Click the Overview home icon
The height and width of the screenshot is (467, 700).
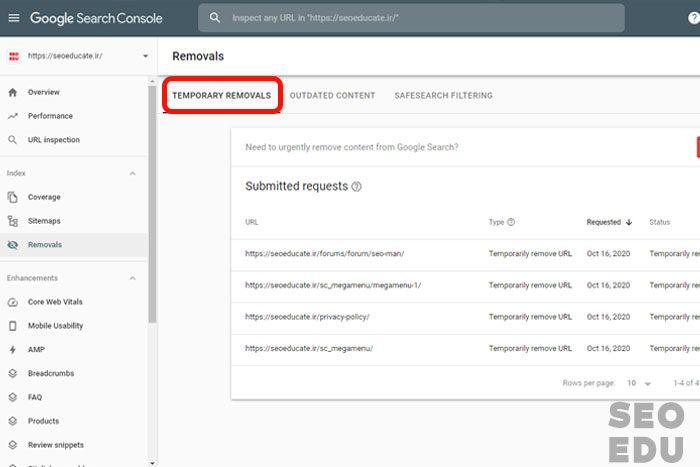[13, 92]
